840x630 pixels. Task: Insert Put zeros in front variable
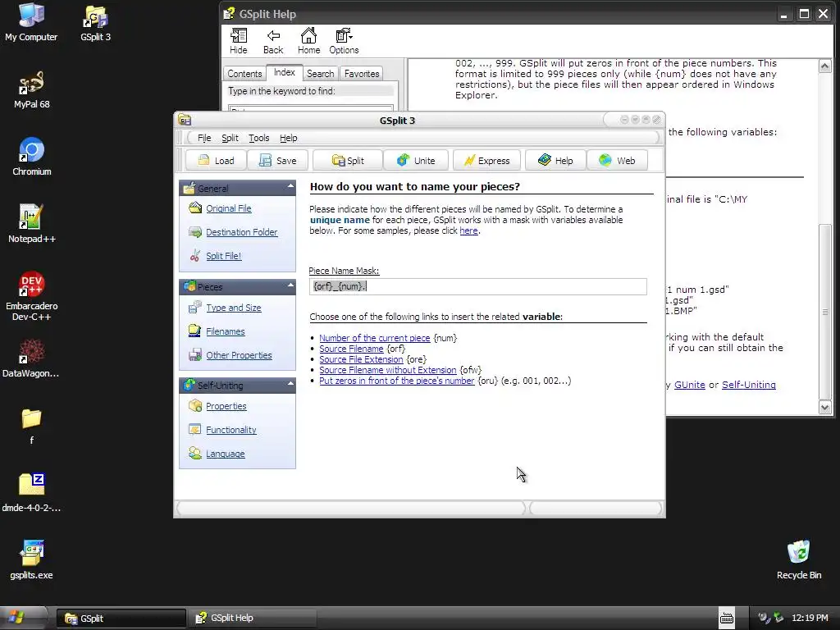(397, 381)
